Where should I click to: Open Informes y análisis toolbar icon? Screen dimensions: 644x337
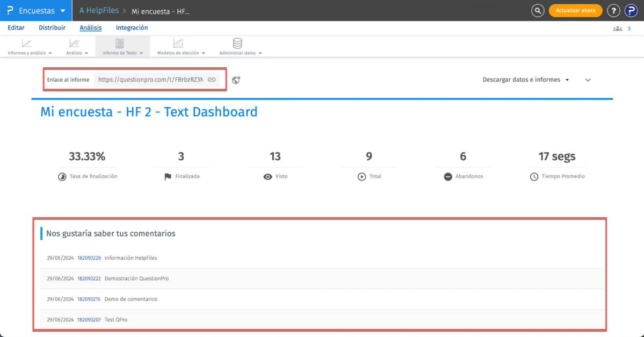(26, 44)
